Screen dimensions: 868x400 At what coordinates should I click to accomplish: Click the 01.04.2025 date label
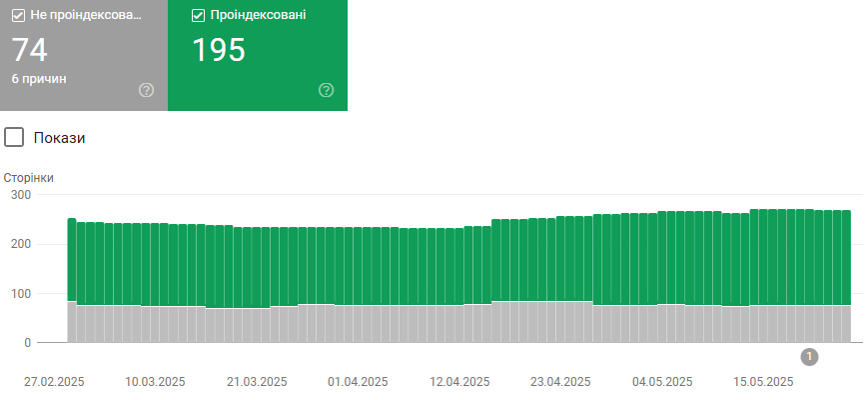[x=358, y=382]
